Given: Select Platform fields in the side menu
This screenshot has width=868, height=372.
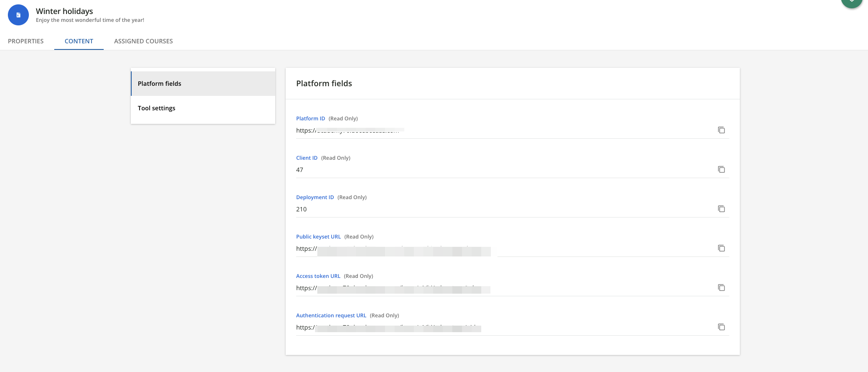Looking at the screenshot, I should [x=203, y=84].
